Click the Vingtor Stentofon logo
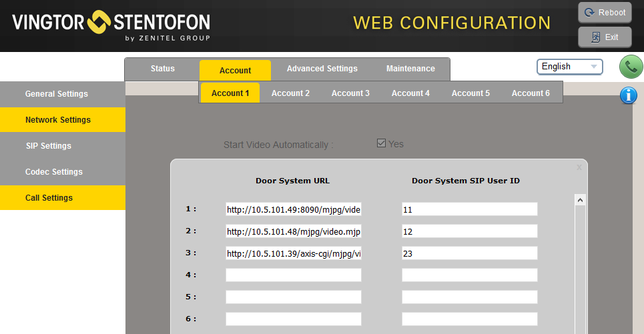This screenshot has height=334, width=644. point(111,24)
